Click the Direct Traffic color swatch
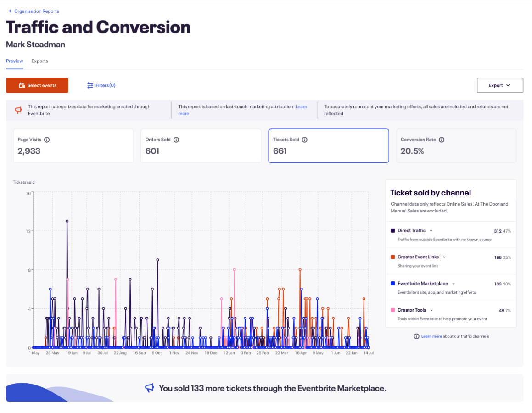Image resolution: width=532 pixels, height=413 pixels. click(x=393, y=230)
